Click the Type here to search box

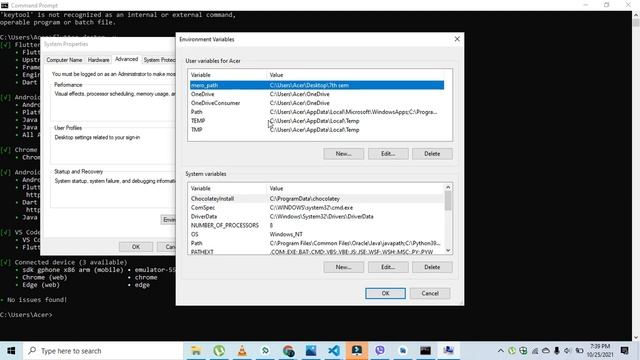click(102, 351)
